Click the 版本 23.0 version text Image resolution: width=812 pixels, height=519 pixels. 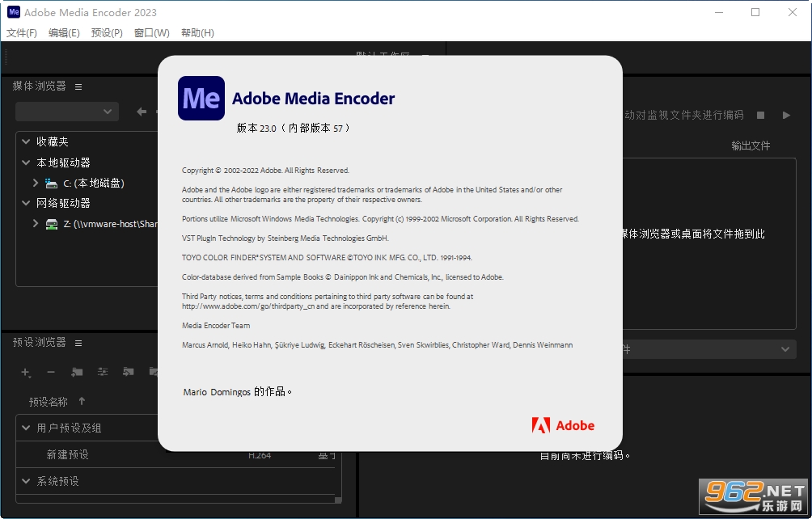[x=293, y=128]
